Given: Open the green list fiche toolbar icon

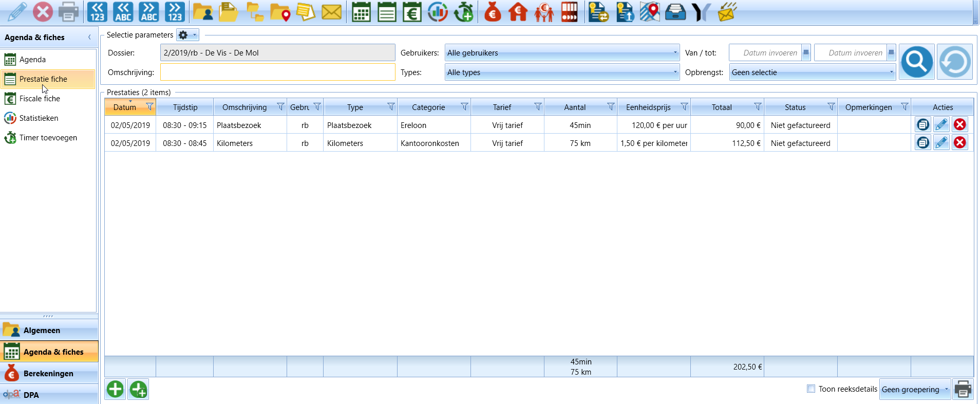Looking at the screenshot, I should click(x=386, y=12).
